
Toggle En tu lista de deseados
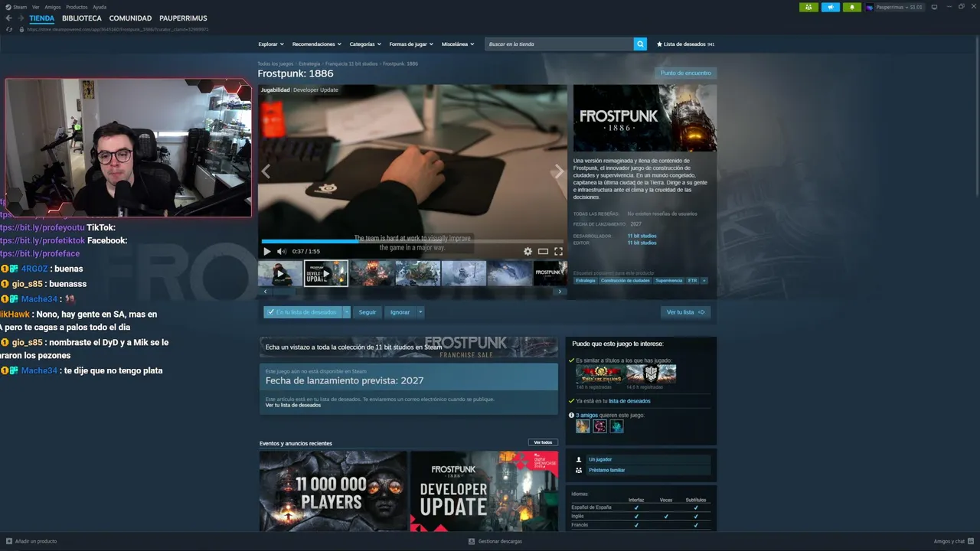pyautogui.click(x=302, y=312)
